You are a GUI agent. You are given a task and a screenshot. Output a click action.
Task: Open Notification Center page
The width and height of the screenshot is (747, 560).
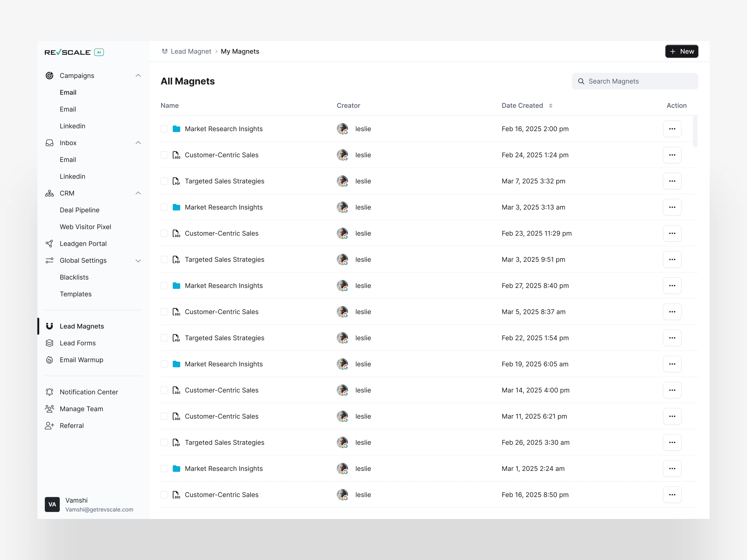[89, 392]
